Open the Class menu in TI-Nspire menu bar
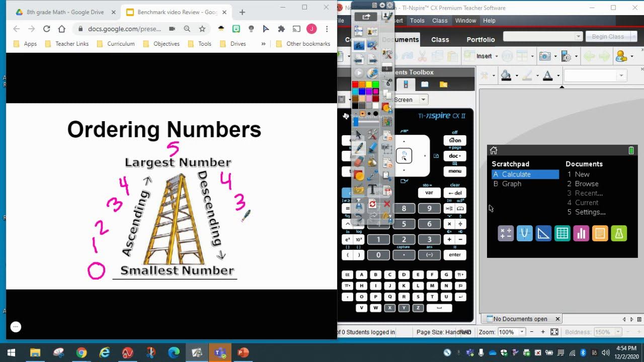Viewport: 644px width, 362px height. click(440, 21)
